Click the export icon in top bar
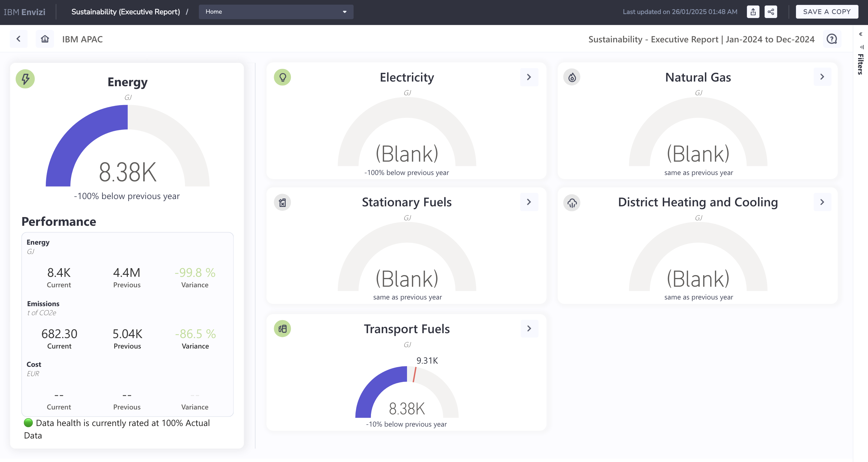The width and height of the screenshot is (868, 462). coord(753,12)
